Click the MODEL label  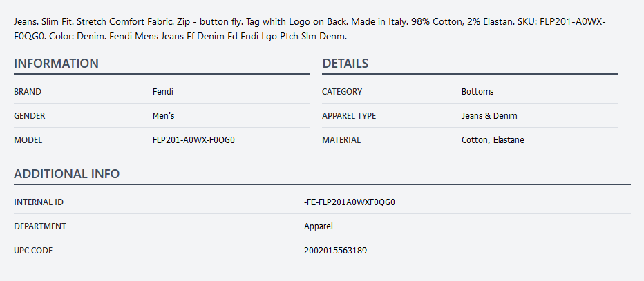[28, 139]
